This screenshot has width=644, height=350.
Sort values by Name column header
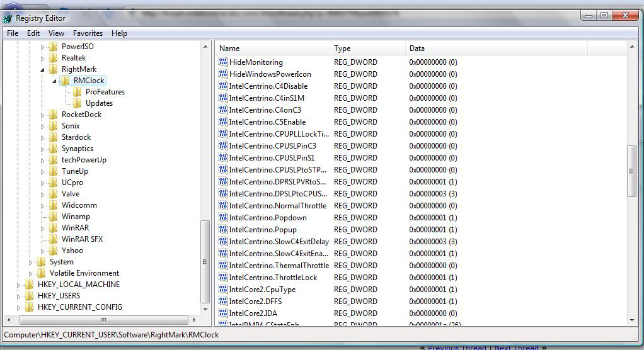point(272,48)
